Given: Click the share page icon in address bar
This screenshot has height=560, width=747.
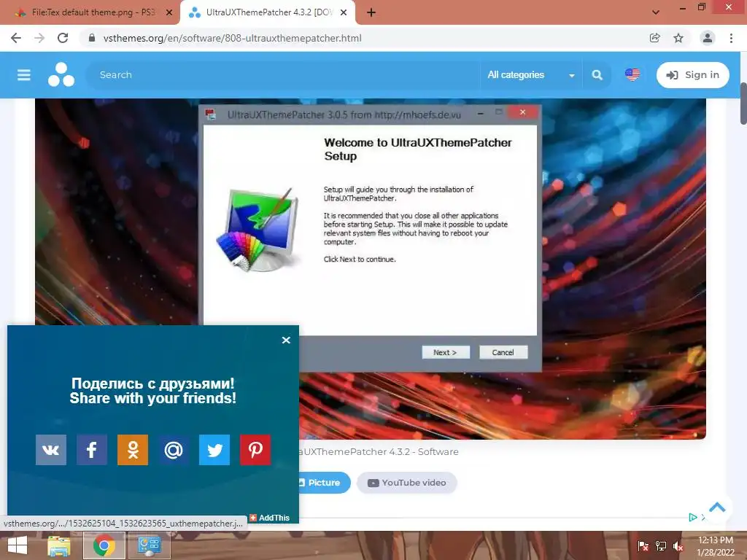Looking at the screenshot, I should (x=654, y=38).
